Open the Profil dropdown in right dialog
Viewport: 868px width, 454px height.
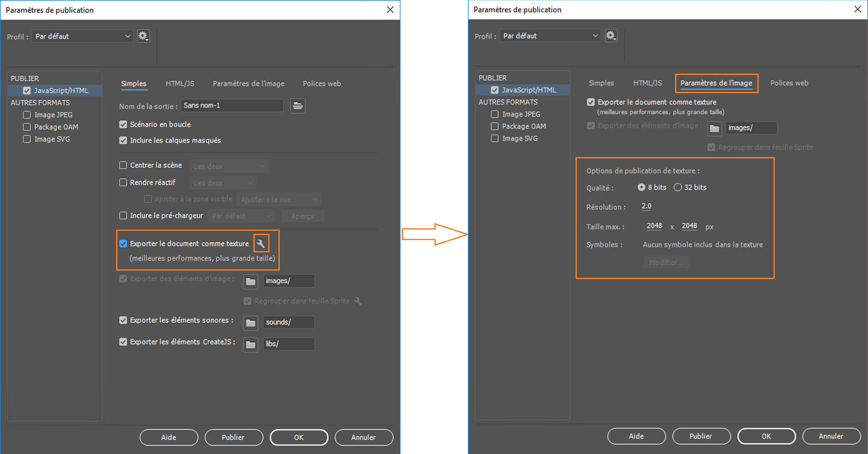[550, 36]
